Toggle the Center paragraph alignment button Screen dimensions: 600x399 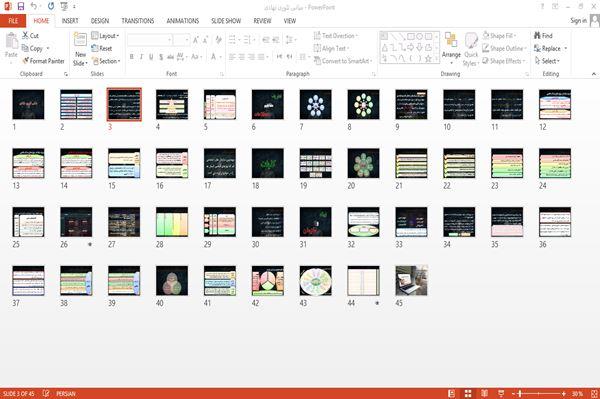242,57
